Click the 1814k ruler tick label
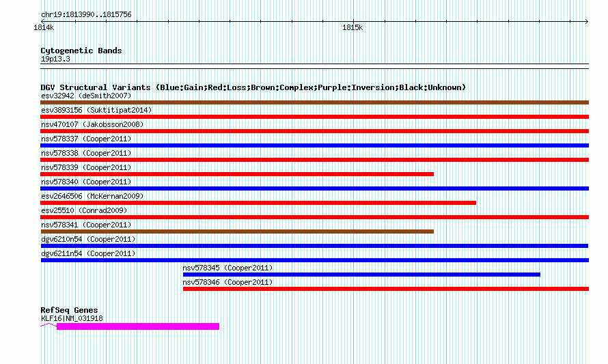 44,27
